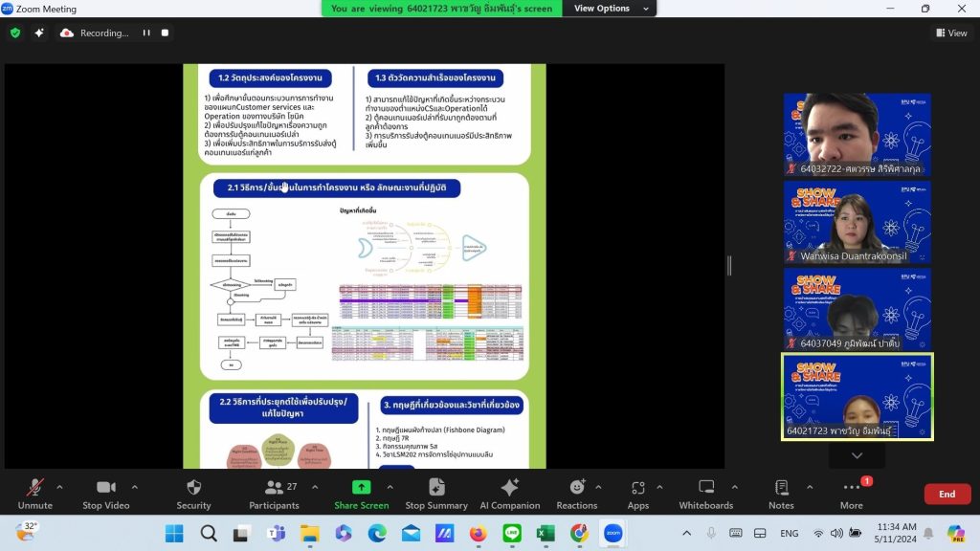Expand notes options arrow
This screenshot has width=980, height=551.
(x=810, y=487)
